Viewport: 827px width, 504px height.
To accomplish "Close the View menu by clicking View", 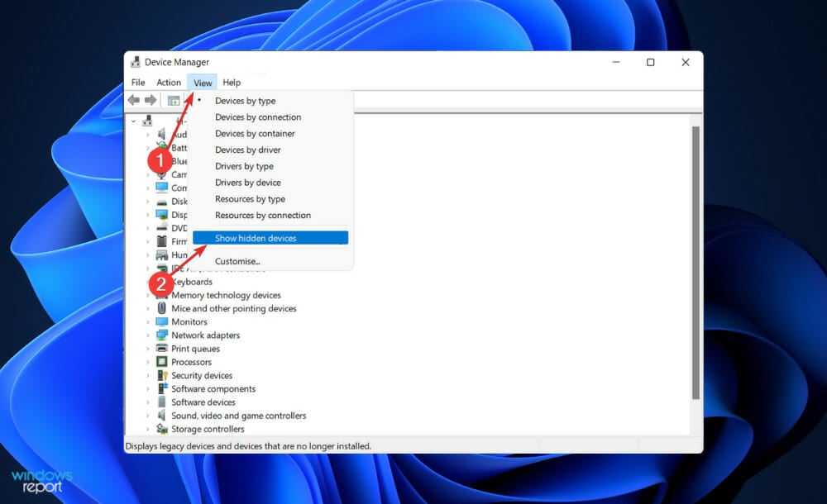I will coord(203,83).
